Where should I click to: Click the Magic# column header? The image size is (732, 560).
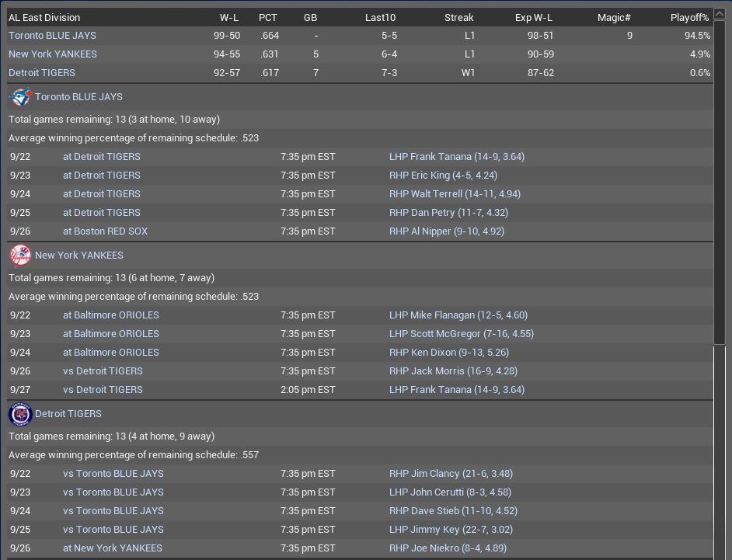[x=614, y=17]
